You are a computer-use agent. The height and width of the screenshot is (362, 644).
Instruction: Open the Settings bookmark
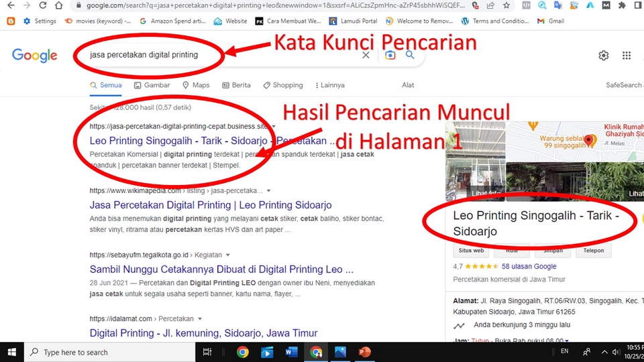[40, 21]
